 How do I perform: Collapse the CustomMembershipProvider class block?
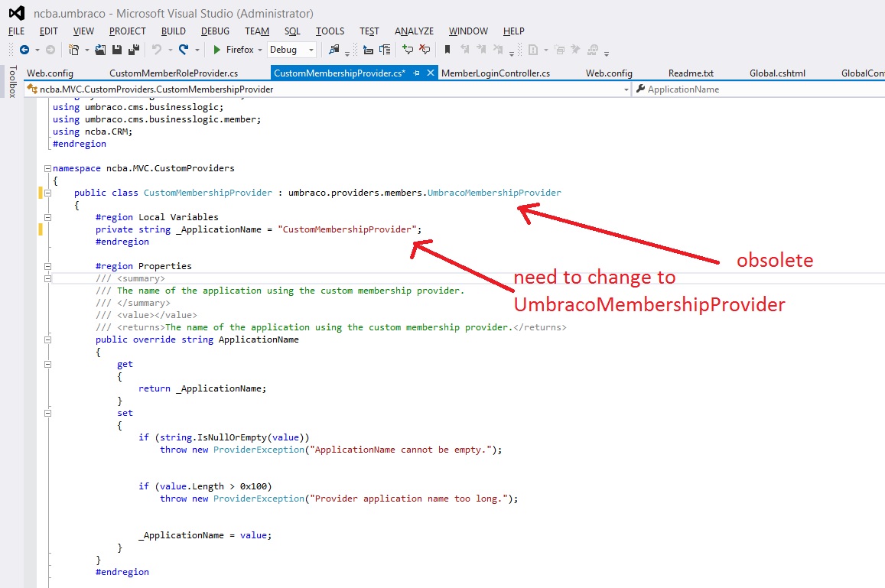pos(47,193)
